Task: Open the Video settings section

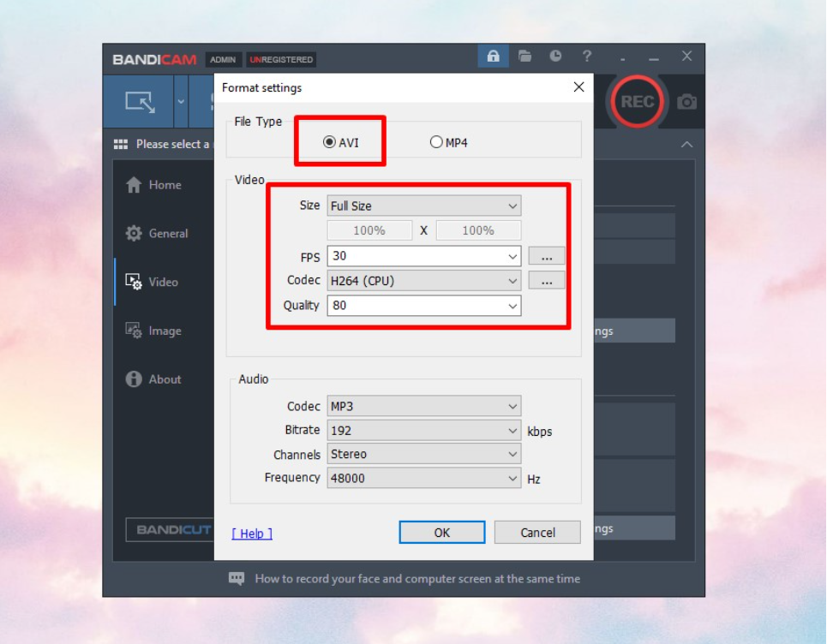Action: (152, 282)
